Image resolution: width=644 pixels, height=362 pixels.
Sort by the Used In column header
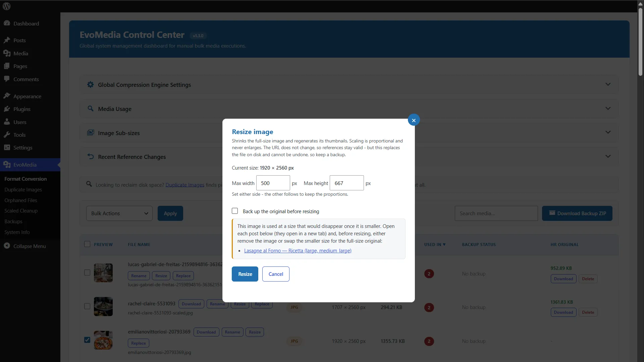[x=435, y=244]
